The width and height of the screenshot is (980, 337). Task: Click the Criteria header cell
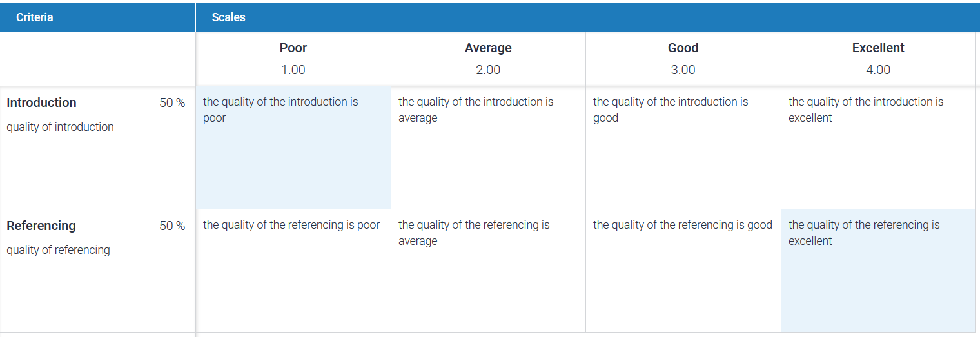(x=97, y=17)
